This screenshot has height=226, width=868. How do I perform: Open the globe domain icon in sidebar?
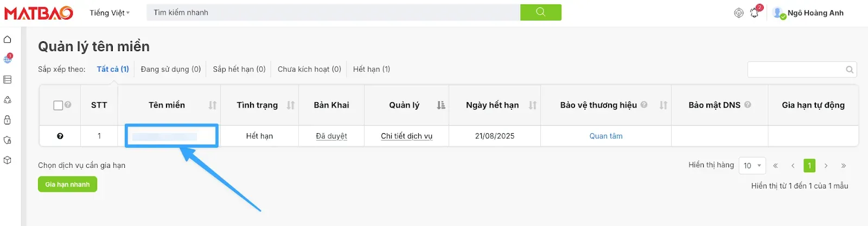tap(8, 59)
